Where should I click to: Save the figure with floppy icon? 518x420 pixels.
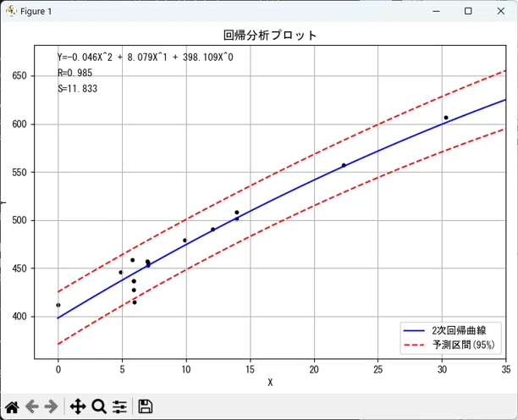tap(145, 406)
